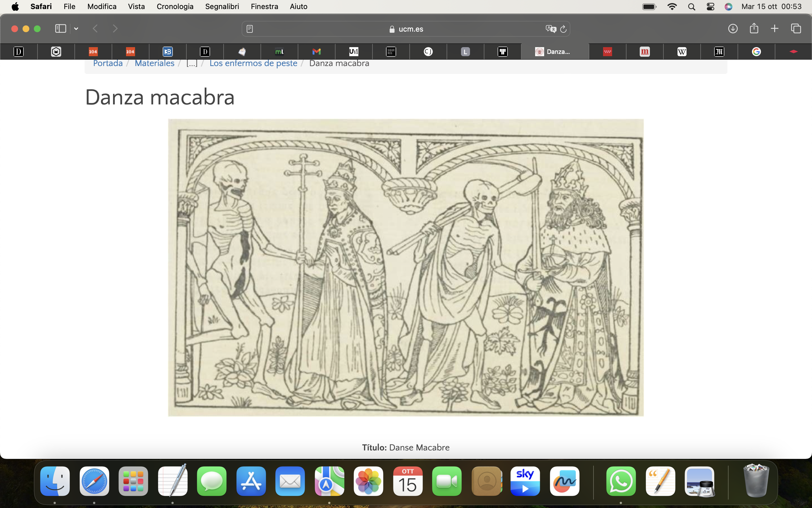Open Maps from the Dock
This screenshot has width=812, height=508.
pyautogui.click(x=329, y=481)
